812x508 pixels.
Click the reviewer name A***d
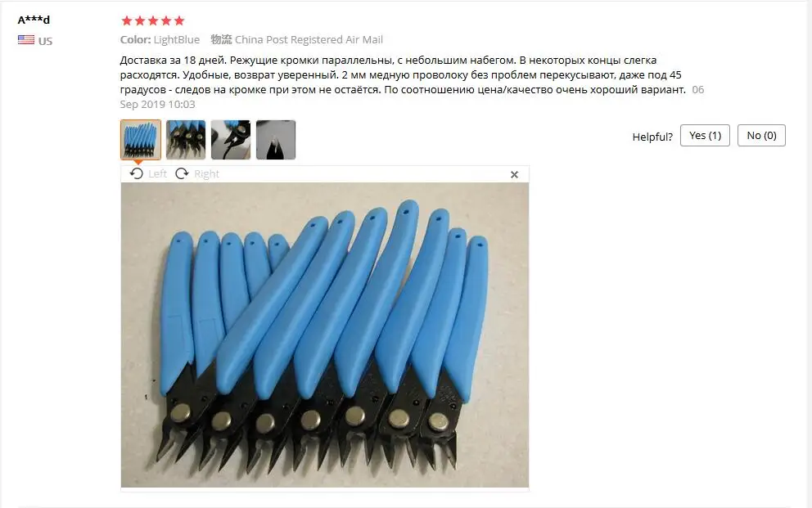pos(34,20)
